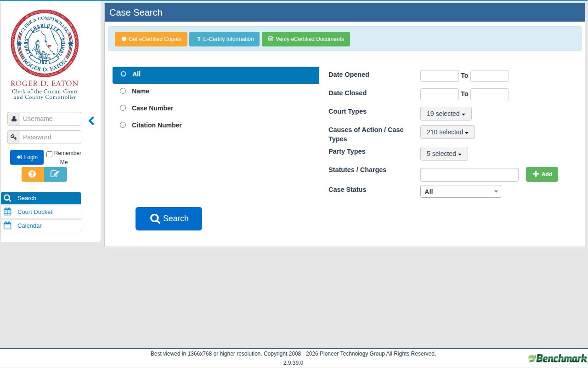Open Court Docket in the sidebar menu
The image size is (588, 368).
coord(41,212)
